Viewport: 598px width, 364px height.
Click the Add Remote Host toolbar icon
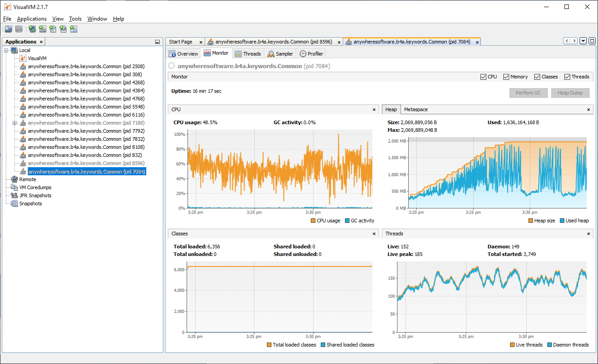click(x=32, y=29)
